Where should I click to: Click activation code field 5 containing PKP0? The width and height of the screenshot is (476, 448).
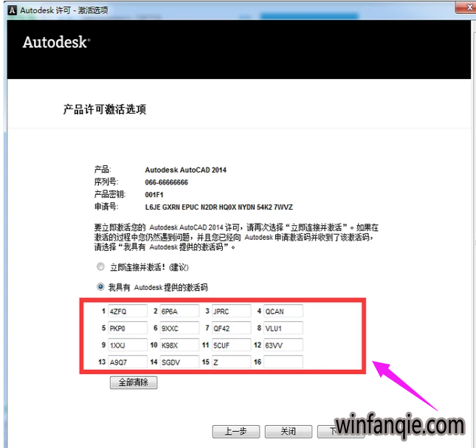tap(128, 328)
